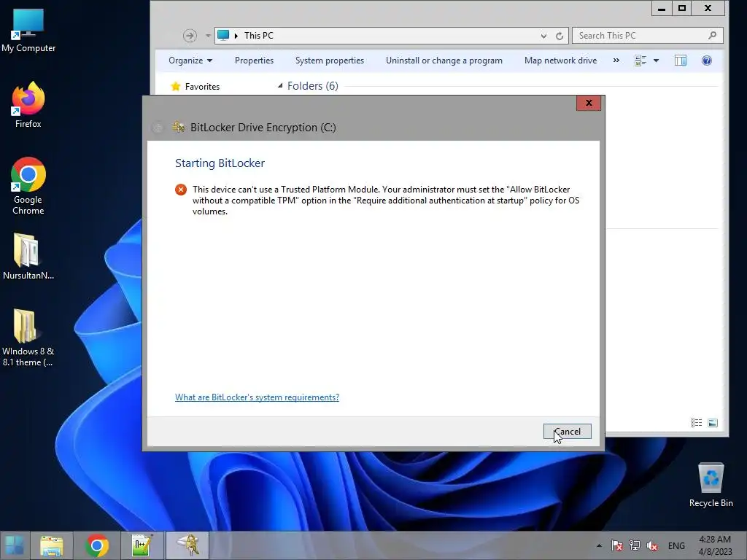This screenshot has height=560, width=747.
Task: Open My Computer desktop icon
Action: pos(28,29)
